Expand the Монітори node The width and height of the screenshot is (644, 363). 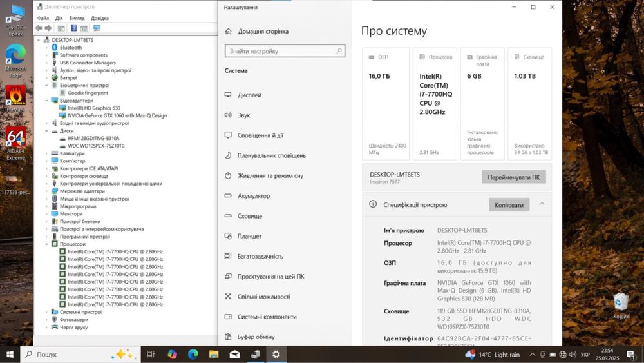point(46,214)
